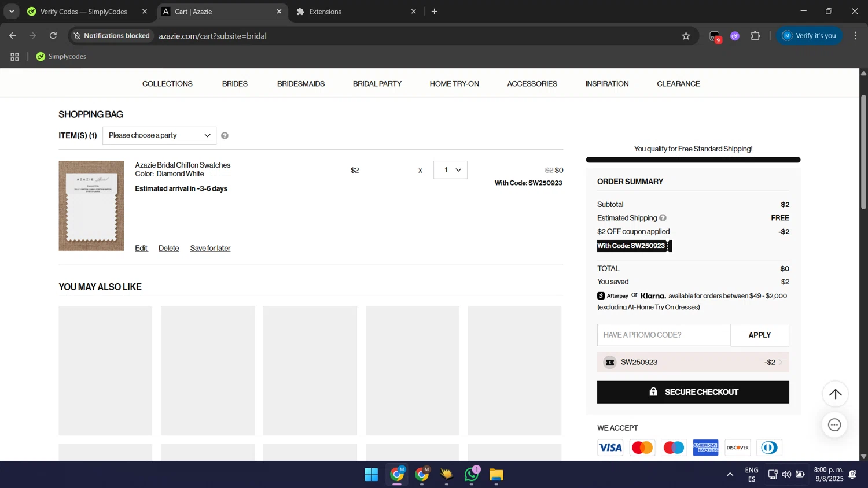Click Delete to remove the swatches

coord(169,249)
